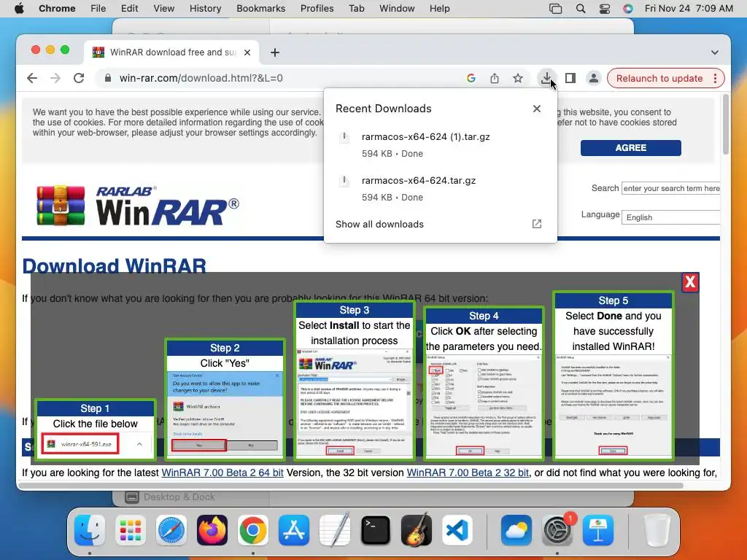Close the red X installation steps overlay
Screen dimensions: 747x560
pyautogui.click(x=690, y=282)
